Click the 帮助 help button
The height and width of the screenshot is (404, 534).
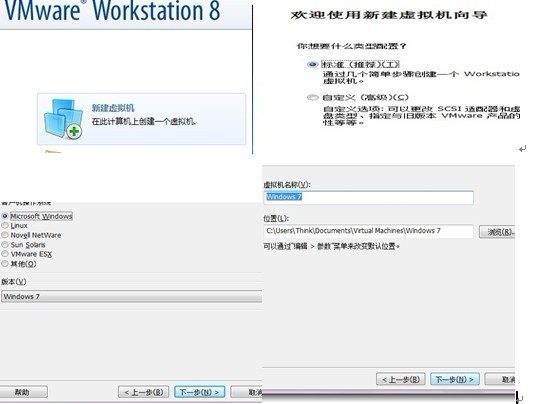pyautogui.click(x=22, y=392)
